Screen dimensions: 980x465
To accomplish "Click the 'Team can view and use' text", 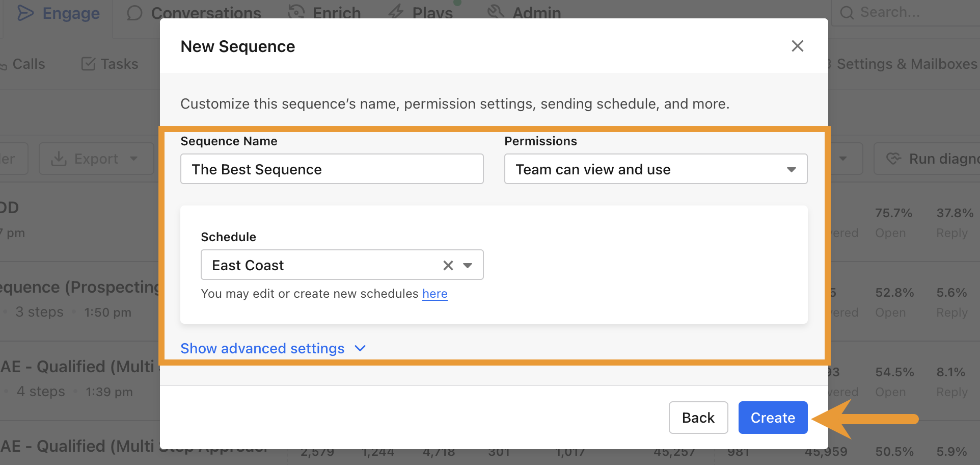I will tap(593, 169).
